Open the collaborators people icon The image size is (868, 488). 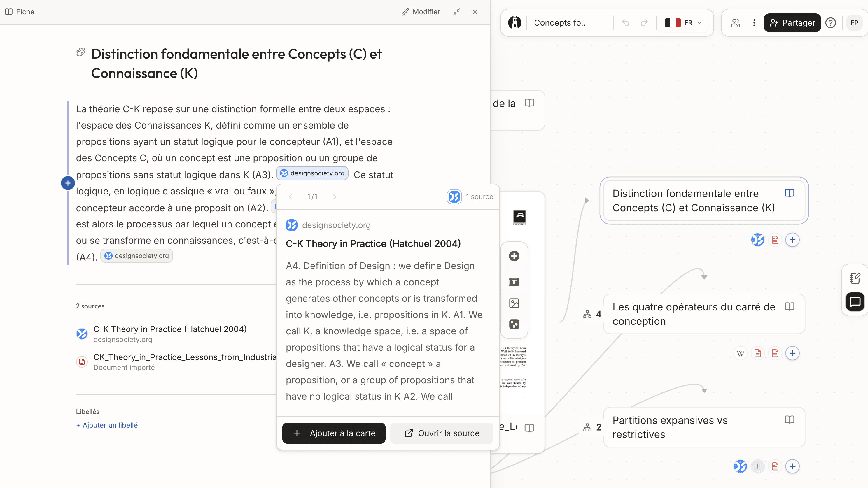735,22
